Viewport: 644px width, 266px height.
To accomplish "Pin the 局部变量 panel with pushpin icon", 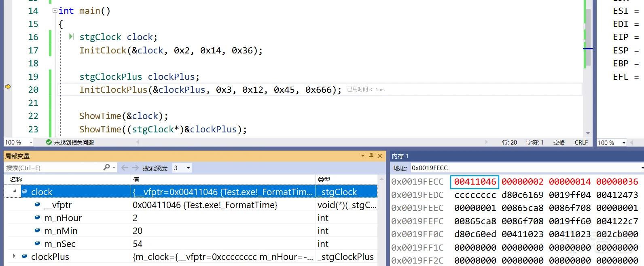I will pyautogui.click(x=371, y=156).
